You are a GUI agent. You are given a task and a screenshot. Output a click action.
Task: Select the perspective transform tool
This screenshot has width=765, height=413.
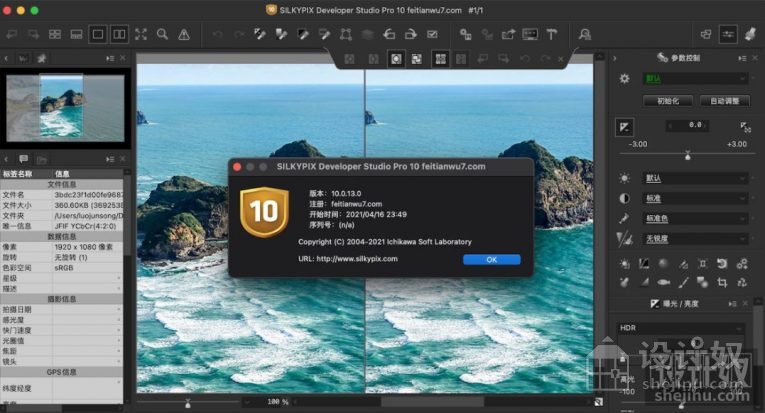(x=346, y=34)
